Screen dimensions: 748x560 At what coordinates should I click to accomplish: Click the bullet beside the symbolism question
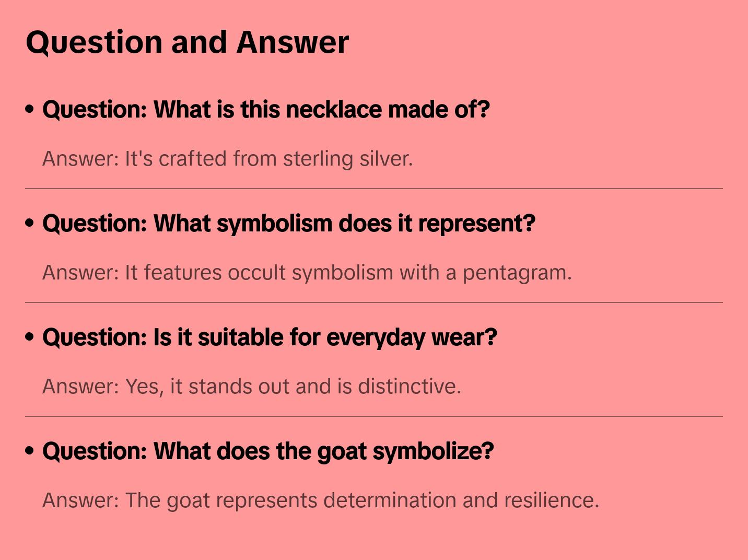coord(30,223)
